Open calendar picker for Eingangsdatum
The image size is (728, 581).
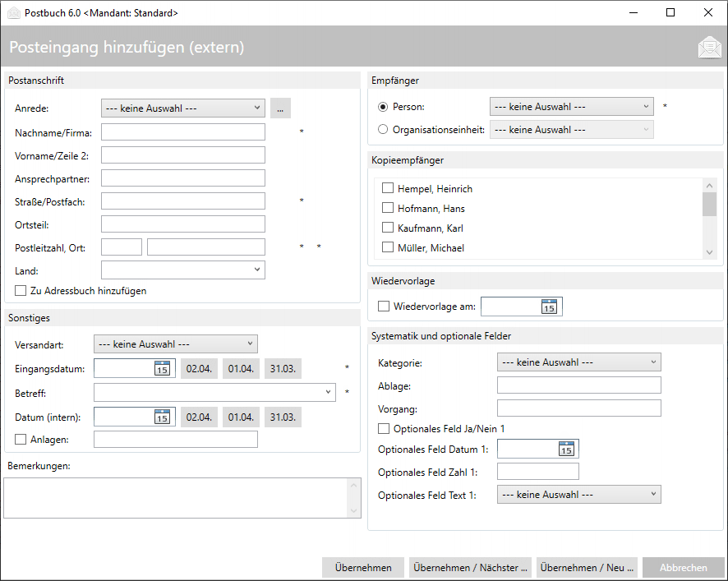[x=162, y=368]
